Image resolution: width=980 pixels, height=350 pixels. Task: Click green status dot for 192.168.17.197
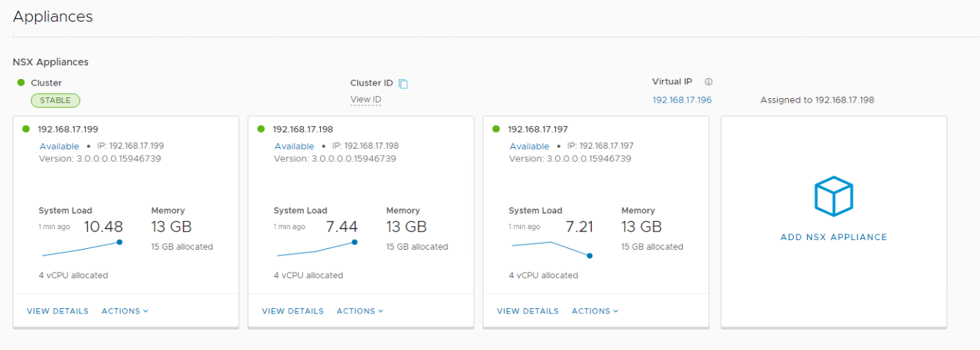tap(497, 129)
